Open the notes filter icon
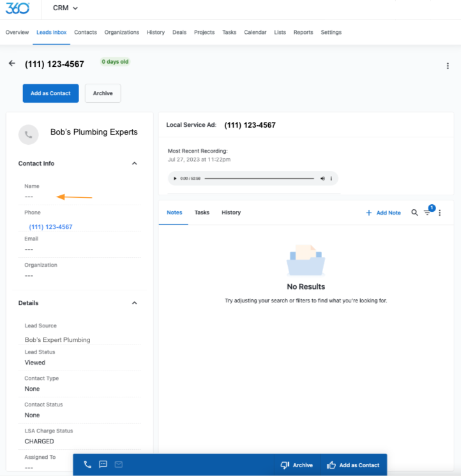 pyautogui.click(x=427, y=212)
